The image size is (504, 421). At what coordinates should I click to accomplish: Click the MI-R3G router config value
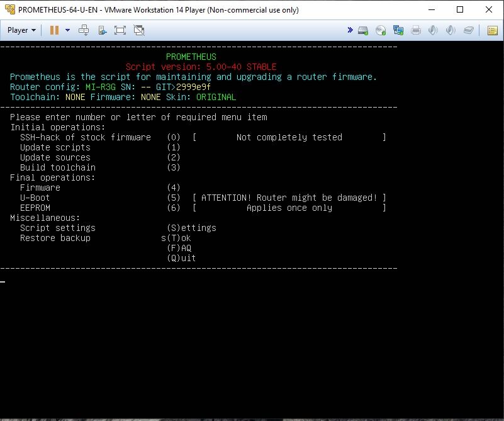tap(100, 87)
